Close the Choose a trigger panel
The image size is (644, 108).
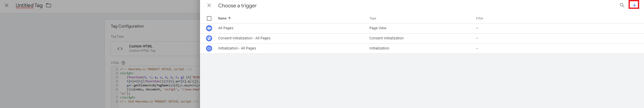(209, 5)
